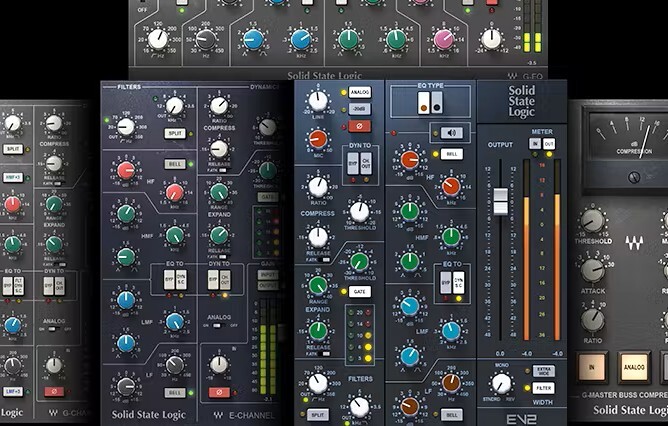
Task: Click DYN TO BYP button in E-Channel
Action: (x=213, y=279)
